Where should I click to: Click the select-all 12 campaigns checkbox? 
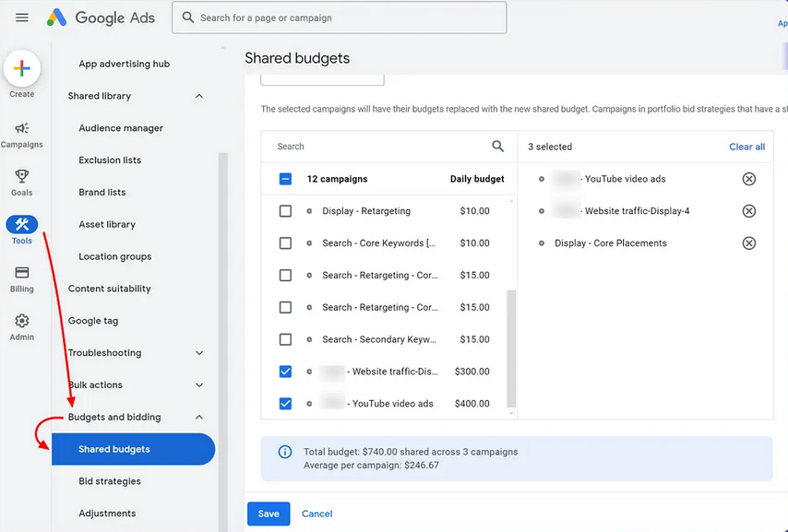click(x=285, y=179)
